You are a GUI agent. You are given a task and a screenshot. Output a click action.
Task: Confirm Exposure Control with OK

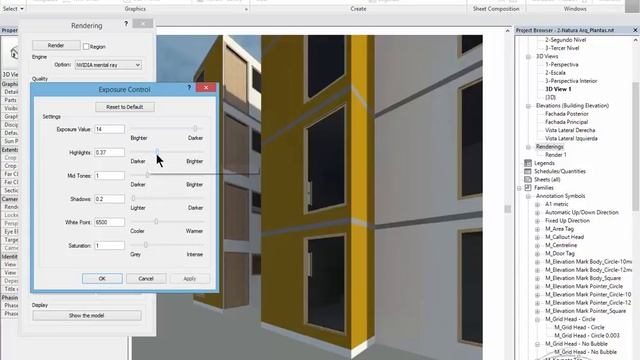[x=102, y=278]
